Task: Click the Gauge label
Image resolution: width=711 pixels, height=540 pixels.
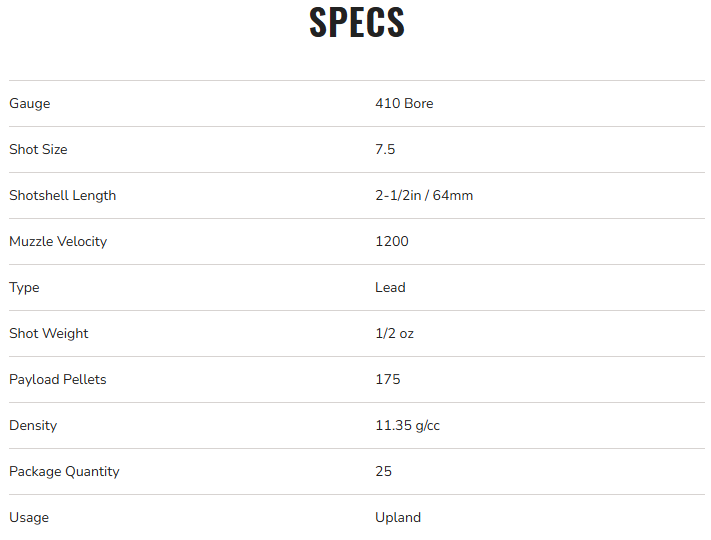Action: point(30,104)
